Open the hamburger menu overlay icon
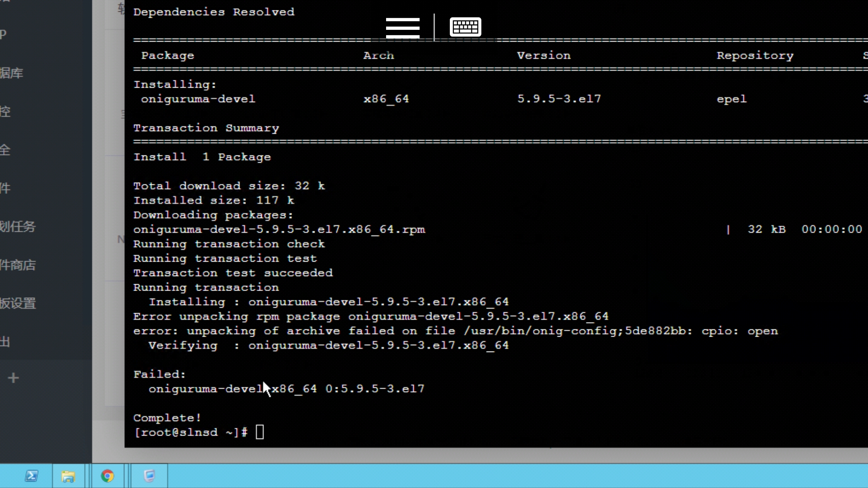This screenshot has height=488, width=868. tap(403, 28)
